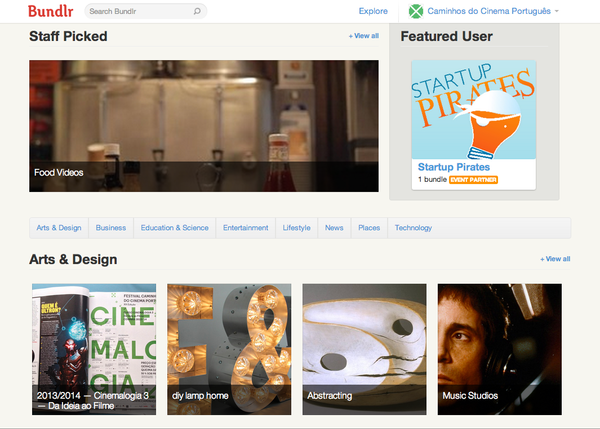Select the Entertainment tab
The image size is (600, 429).
click(x=245, y=228)
